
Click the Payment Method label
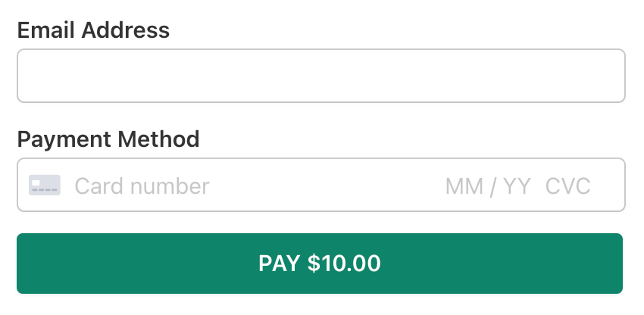pyautogui.click(x=108, y=139)
